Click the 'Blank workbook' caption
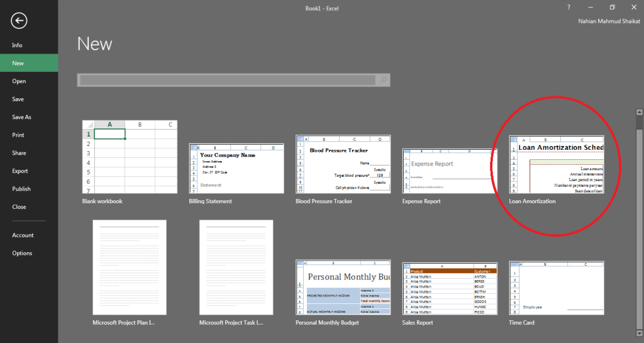This screenshot has height=343, width=644. 103,201
